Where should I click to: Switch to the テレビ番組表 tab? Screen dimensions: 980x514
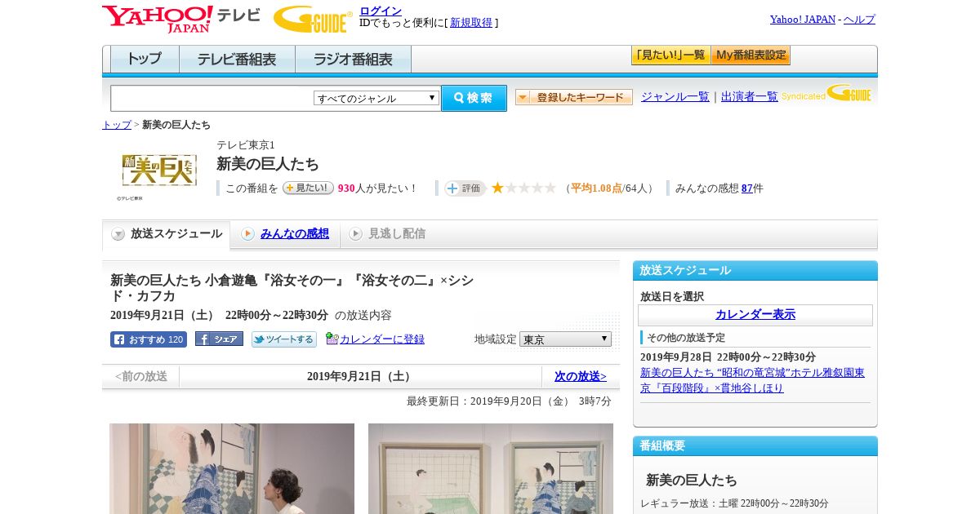pyautogui.click(x=237, y=60)
